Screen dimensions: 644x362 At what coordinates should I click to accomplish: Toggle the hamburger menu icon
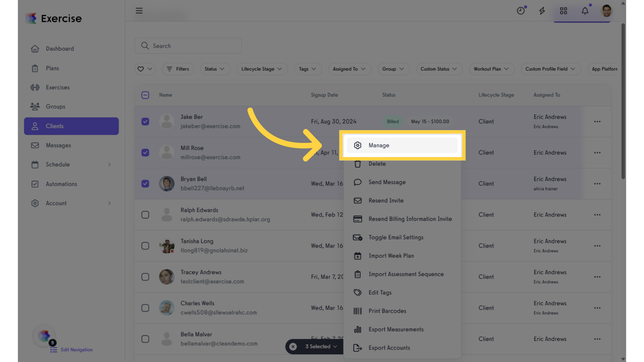tap(139, 11)
